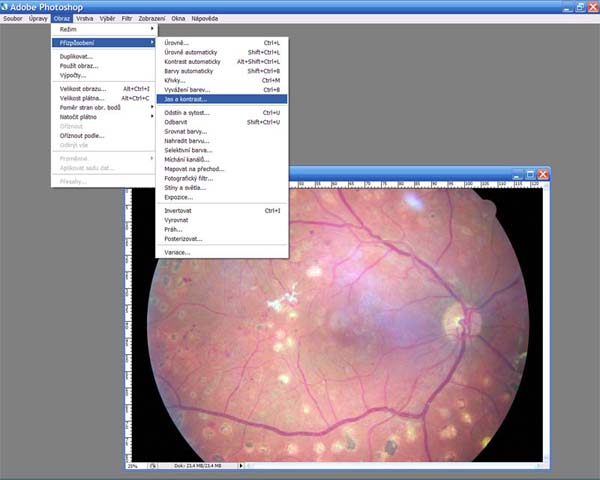
Task: Click the small icon beside zoom percentage
Action: pyautogui.click(x=153, y=465)
